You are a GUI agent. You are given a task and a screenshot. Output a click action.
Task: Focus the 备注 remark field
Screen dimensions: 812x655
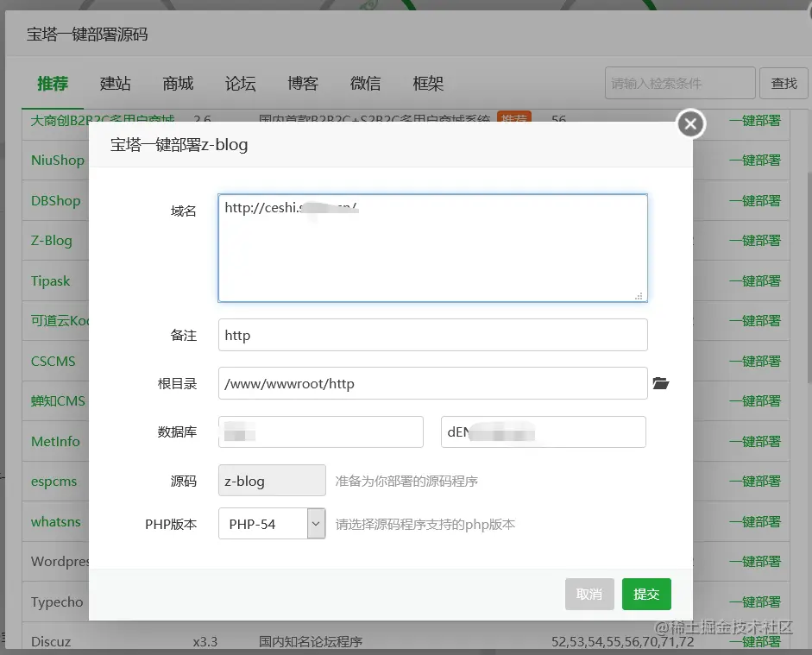click(x=433, y=335)
